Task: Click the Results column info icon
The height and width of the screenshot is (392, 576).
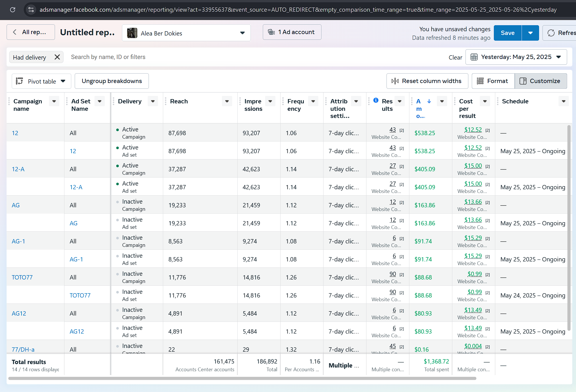Action: (x=376, y=101)
